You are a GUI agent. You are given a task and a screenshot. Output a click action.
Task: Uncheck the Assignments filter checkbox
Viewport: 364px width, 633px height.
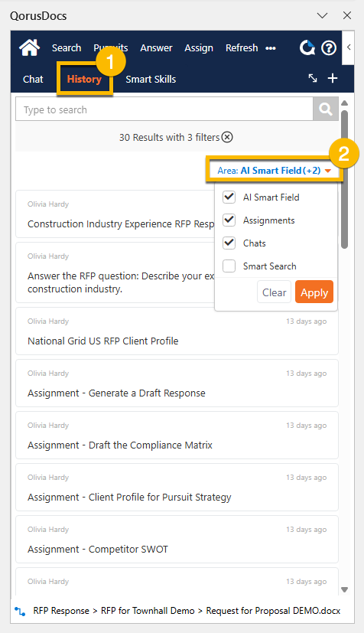click(x=229, y=220)
